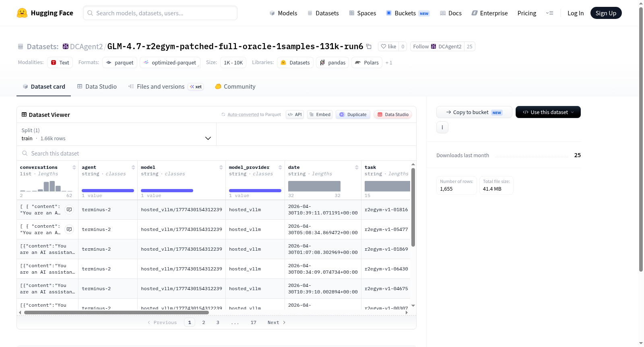This screenshot has width=644, height=347.
Task: Go to the Next page of rows
Action: (x=277, y=322)
